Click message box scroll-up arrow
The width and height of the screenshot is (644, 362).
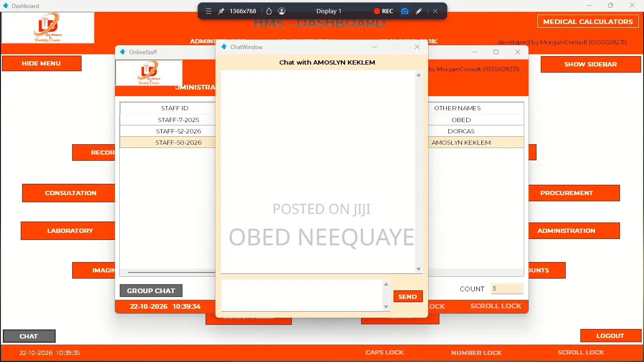pos(386,284)
